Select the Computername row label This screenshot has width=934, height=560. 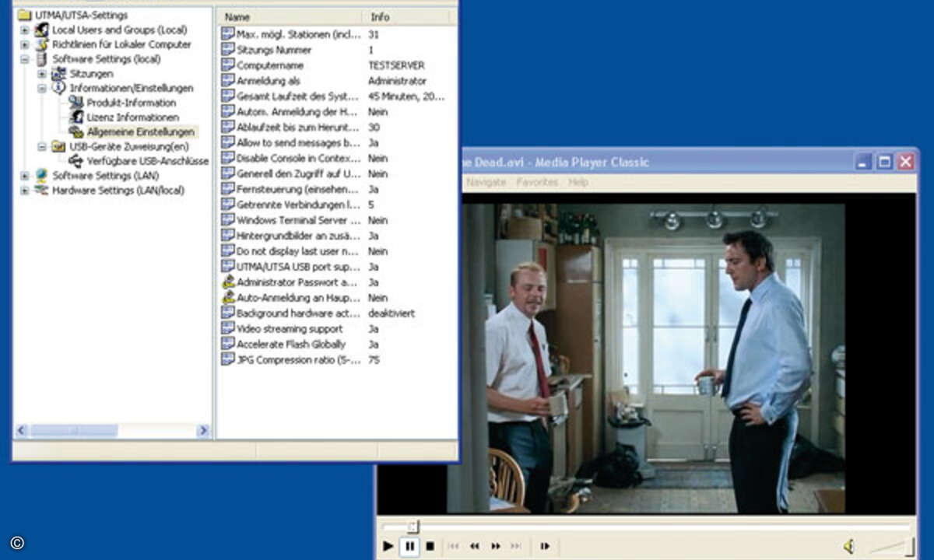(270, 65)
